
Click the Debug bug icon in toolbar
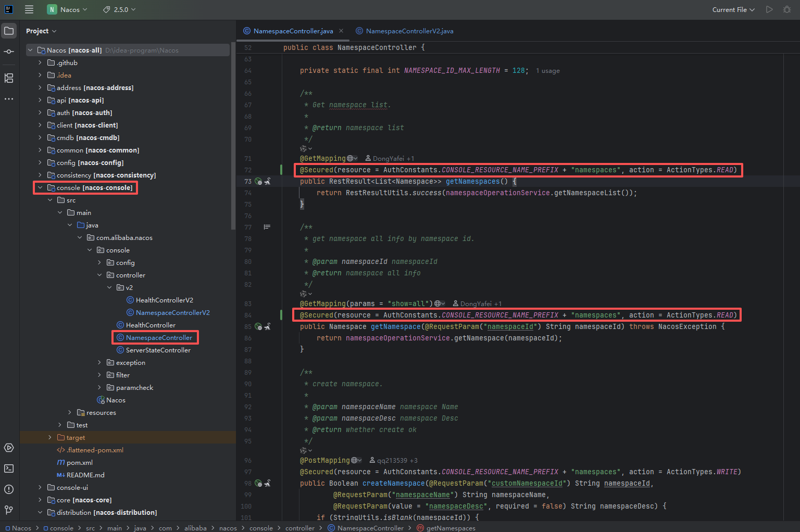(787, 9)
